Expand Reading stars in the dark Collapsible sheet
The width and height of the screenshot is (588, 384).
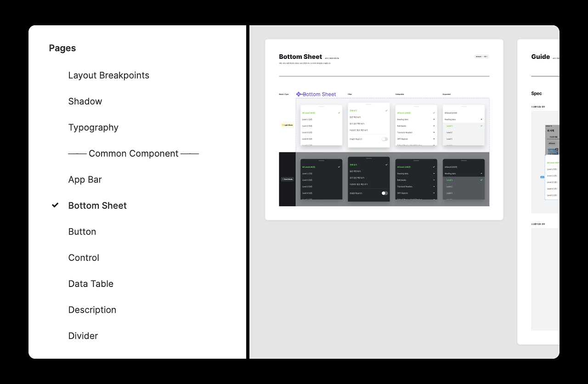(x=434, y=174)
